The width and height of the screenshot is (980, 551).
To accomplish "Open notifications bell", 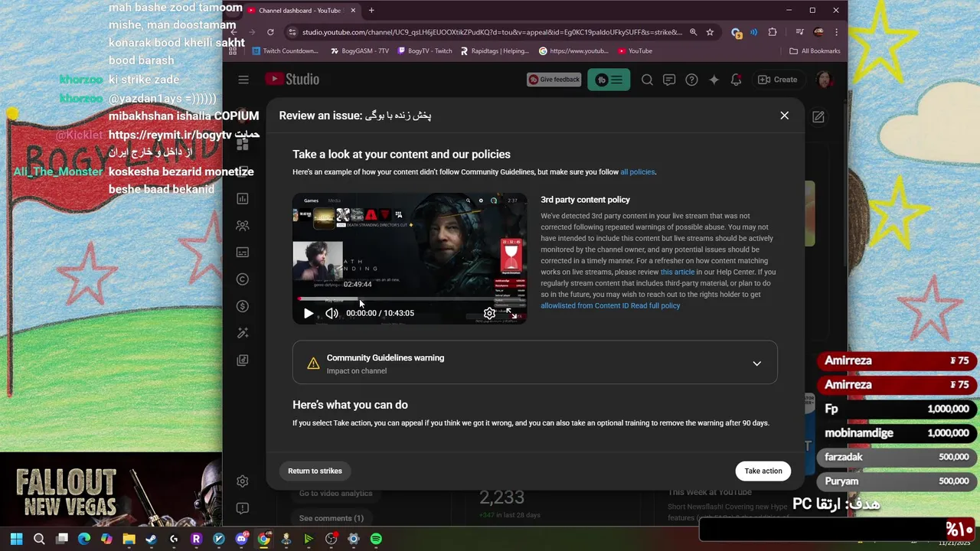I will [x=736, y=80].
